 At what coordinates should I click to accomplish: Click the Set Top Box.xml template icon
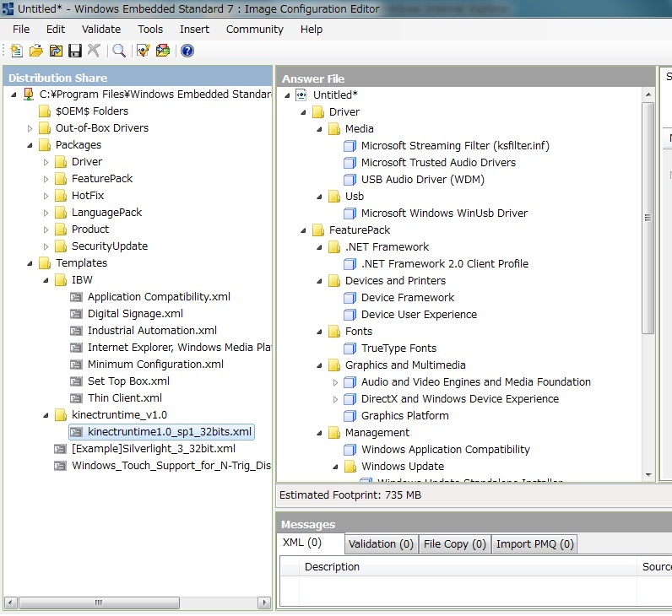tap(76, 381)
